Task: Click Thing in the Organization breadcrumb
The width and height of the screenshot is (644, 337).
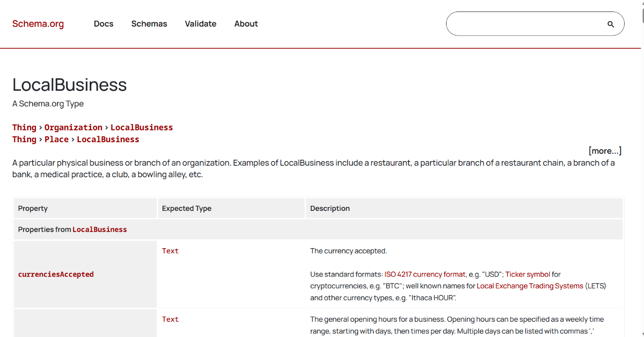Action: (x=24, y=128)
